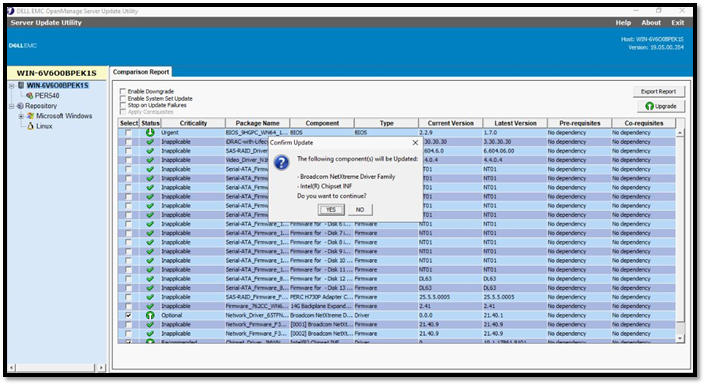Click the Export Report button
The width and height of the screenshot is (706, 386).
click(x=658, y=91)
